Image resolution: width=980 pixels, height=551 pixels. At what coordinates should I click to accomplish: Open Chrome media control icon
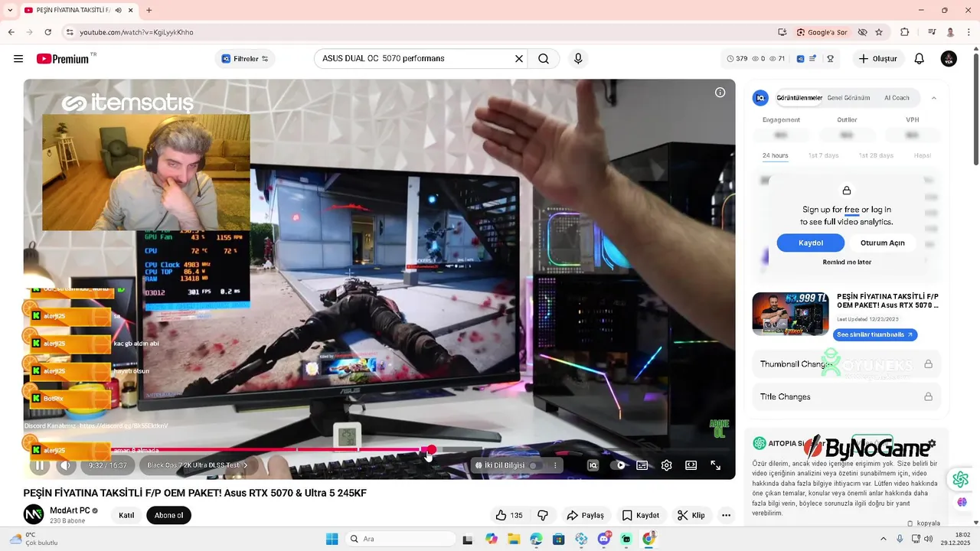coord(932,32)
